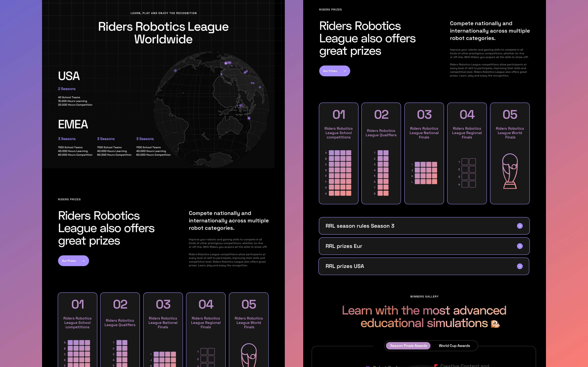This screenshot has width=588, height=367.
Task: Click arrow inside left Our Prizes button
Action: pos(84,261)
